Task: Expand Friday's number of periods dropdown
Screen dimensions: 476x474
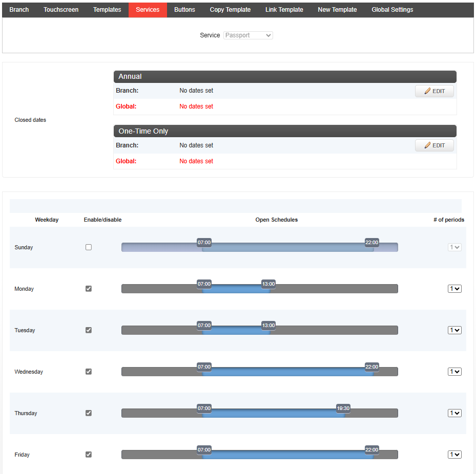Action: click(x=454, y=455)
